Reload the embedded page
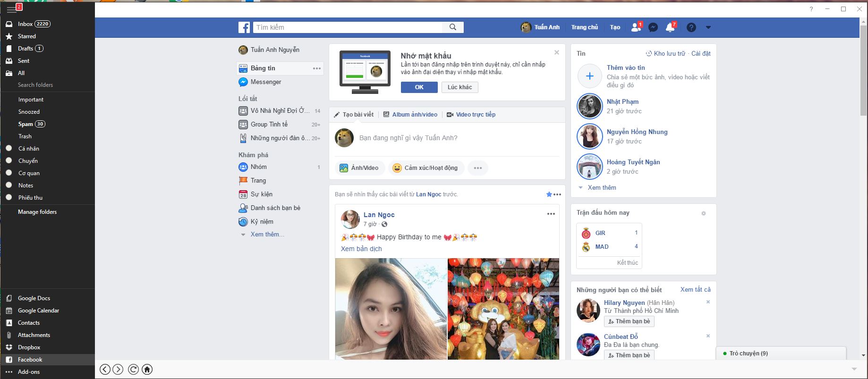The image size is (868, 379). click(x=134, y=370)
